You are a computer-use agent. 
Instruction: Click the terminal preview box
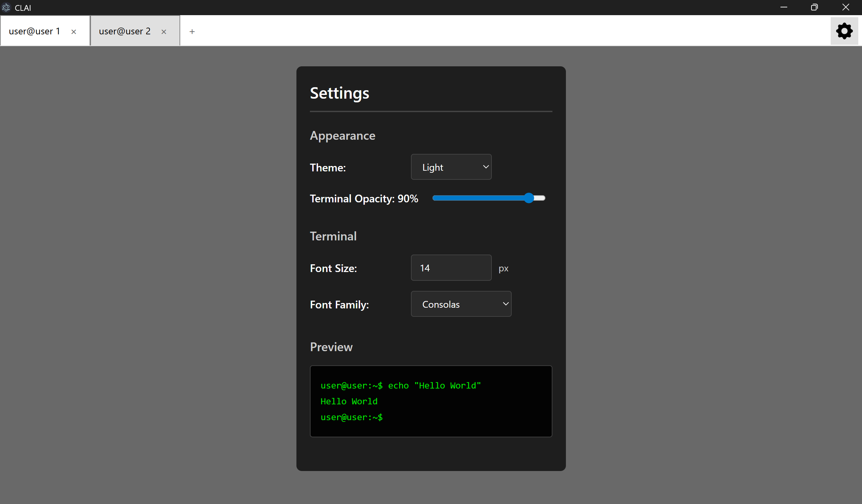tap(430, 401)
